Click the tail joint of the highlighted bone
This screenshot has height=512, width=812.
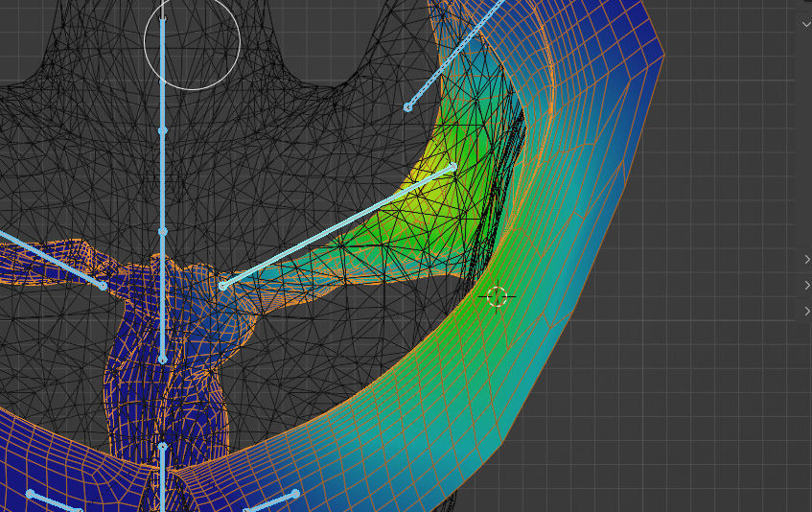[453, 168]
